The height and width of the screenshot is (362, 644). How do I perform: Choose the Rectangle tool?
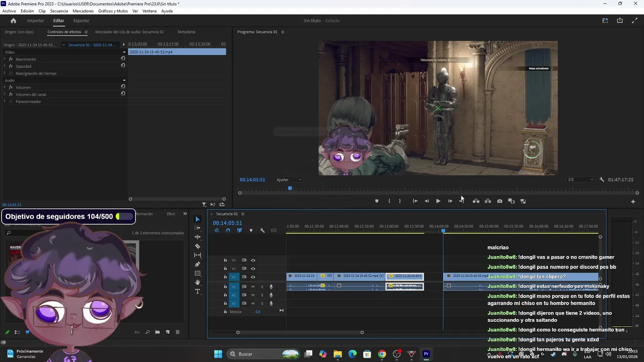point(198,274)
